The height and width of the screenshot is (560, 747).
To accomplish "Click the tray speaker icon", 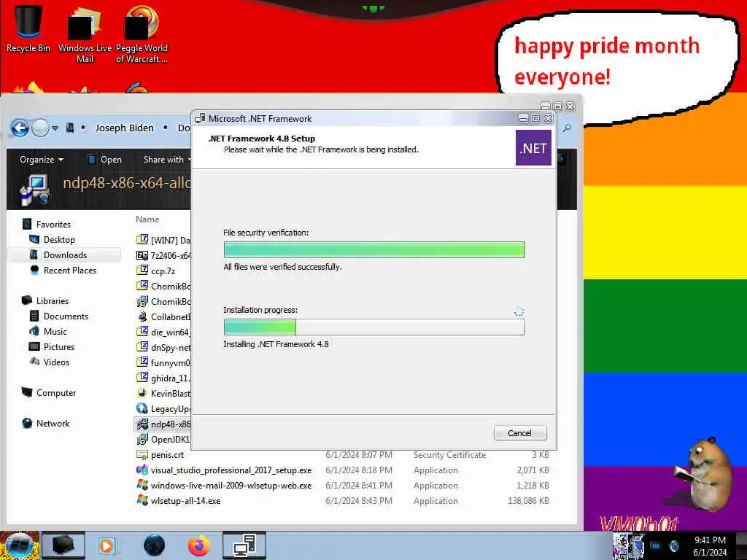I will tap(673, 546).
